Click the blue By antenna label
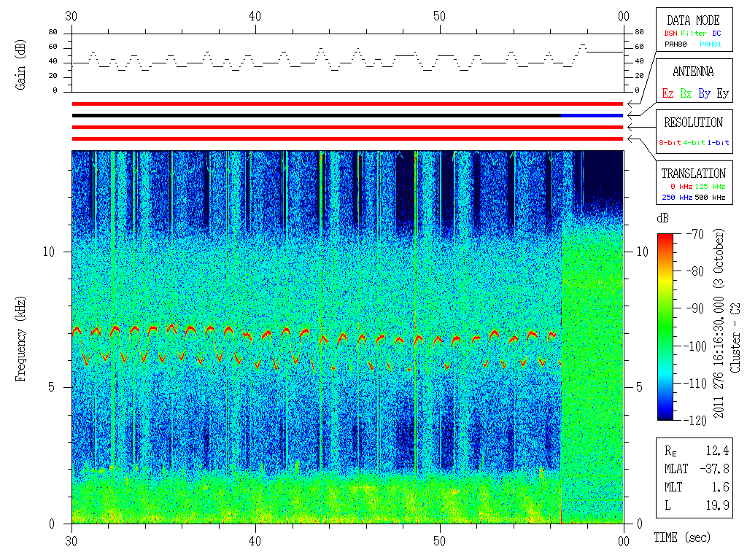The image size is (747, 560). [704, 93]
